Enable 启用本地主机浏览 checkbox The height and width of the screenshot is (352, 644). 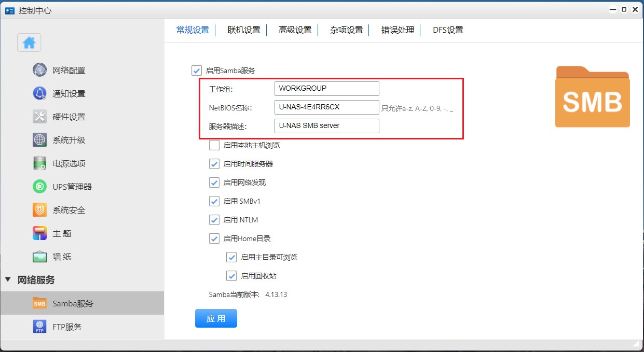[214, 145]
